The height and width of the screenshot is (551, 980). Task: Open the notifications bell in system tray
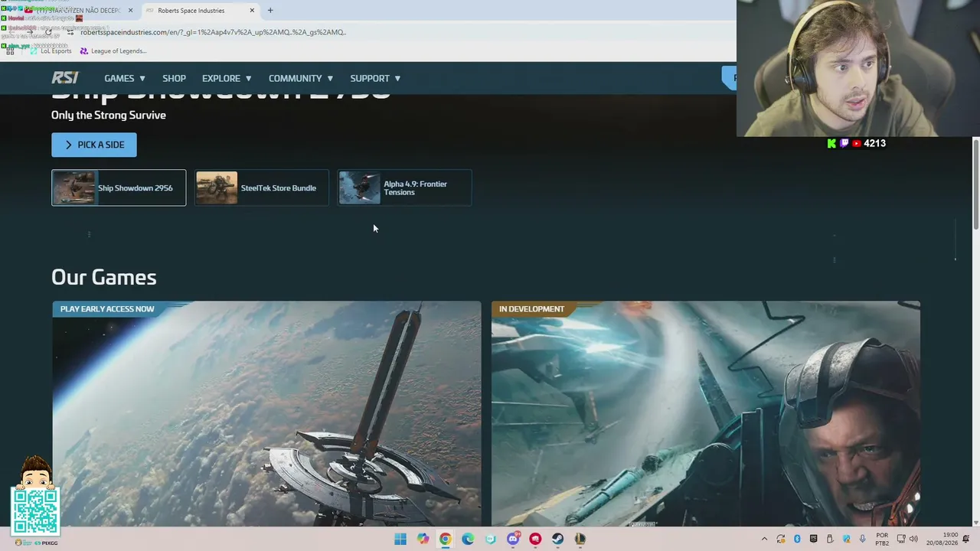pyautogui.click(x=966, y=540)
